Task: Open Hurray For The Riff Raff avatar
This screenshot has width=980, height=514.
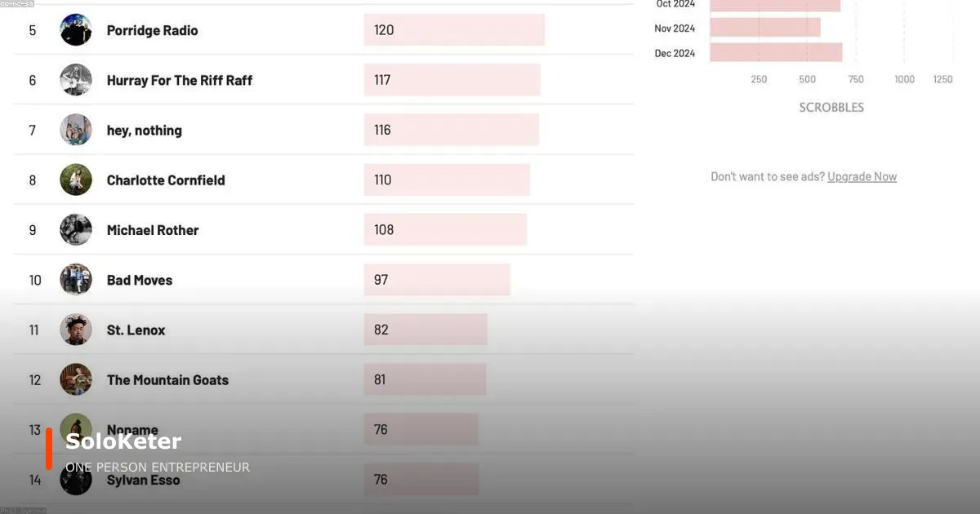Action: 76,80
